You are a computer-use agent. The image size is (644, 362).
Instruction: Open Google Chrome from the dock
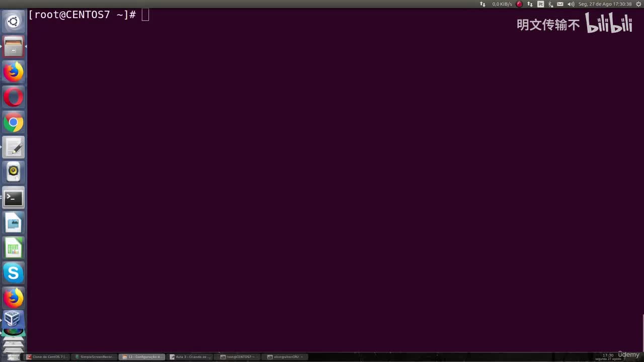point(13,122)
